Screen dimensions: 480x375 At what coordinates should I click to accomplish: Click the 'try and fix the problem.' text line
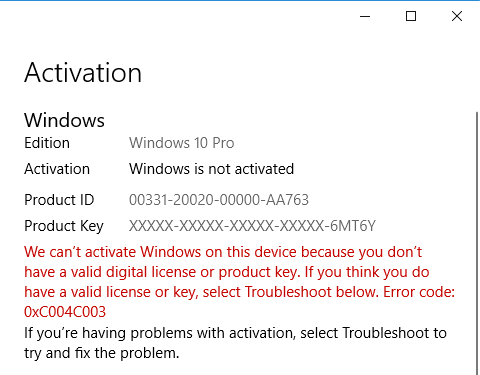[102, 353]
